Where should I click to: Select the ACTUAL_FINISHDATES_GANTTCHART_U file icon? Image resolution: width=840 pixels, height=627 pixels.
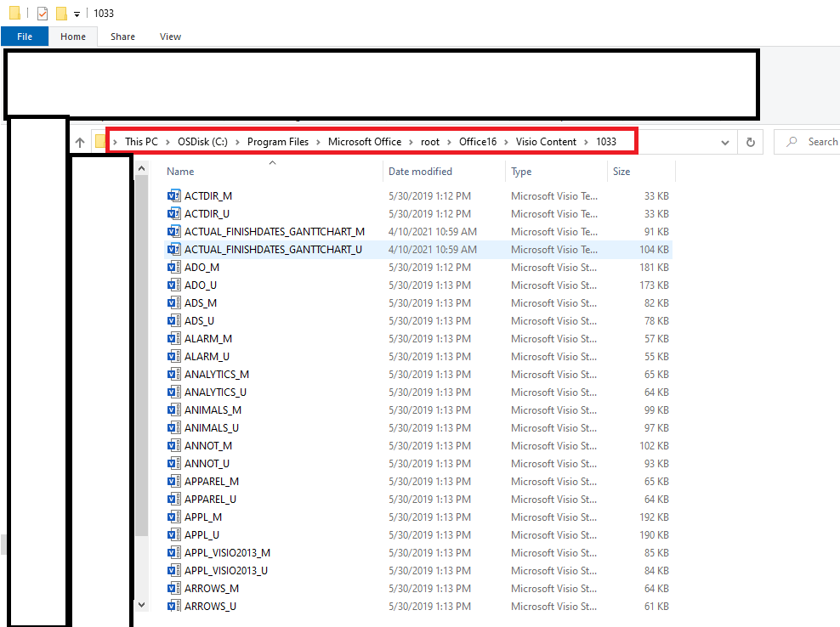click(173, 250)
